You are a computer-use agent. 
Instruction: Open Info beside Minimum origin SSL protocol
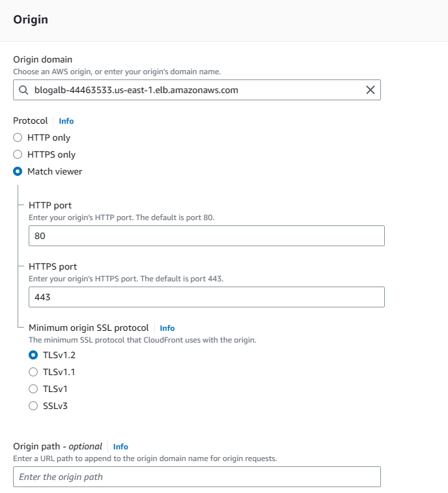point(167,328)
